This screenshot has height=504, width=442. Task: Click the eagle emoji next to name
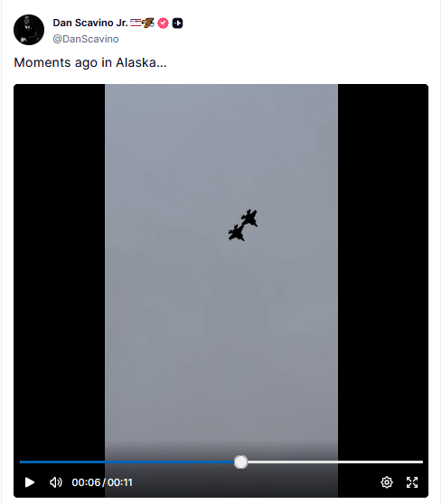tap(148, 23)
